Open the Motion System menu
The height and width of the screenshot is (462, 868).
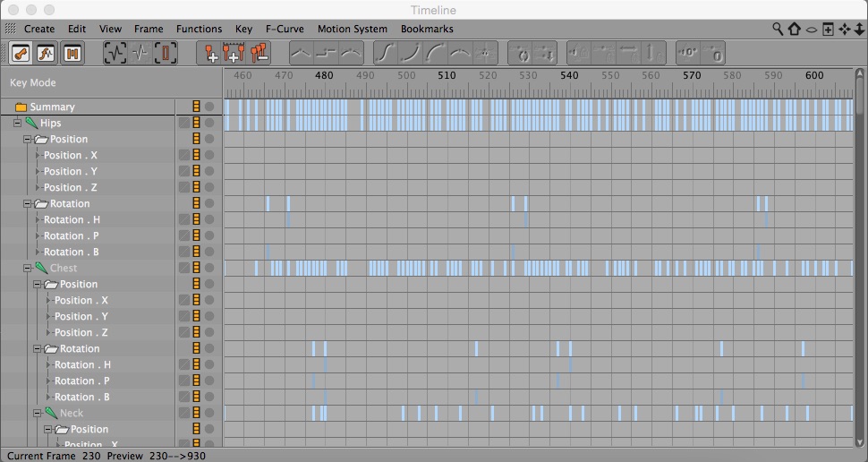[352, 29]
